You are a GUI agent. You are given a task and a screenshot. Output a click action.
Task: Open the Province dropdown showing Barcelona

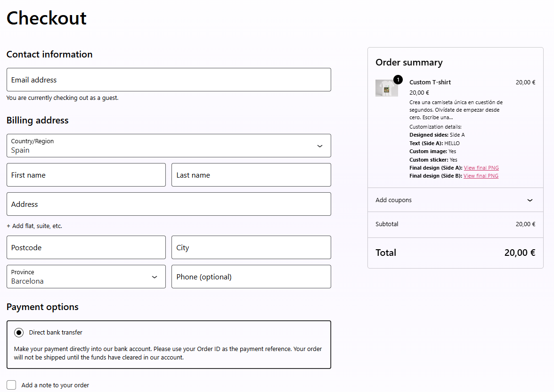point(86,277)
